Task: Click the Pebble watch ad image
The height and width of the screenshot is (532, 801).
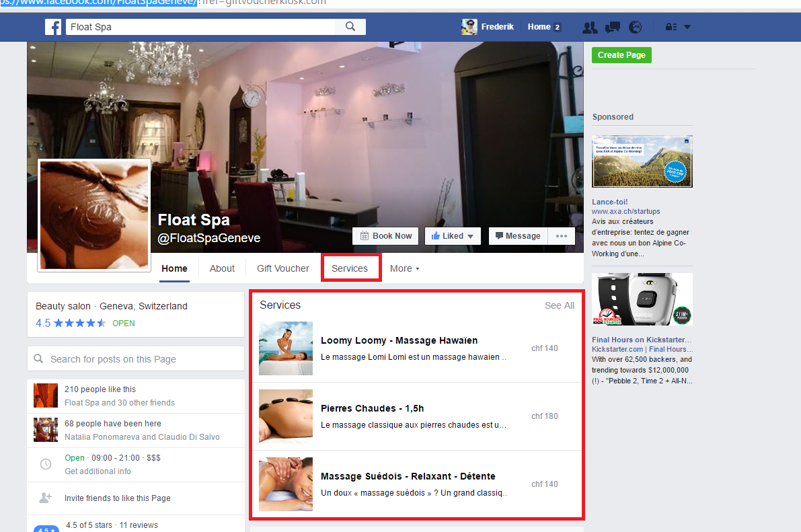Action: (x=642, y=299)
